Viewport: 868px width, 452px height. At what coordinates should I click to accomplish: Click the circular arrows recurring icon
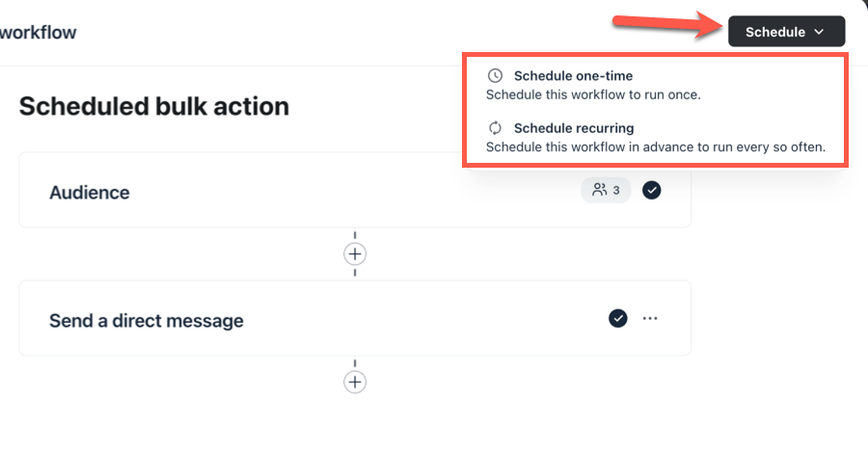pyautogui.click(x=496, y=127)
